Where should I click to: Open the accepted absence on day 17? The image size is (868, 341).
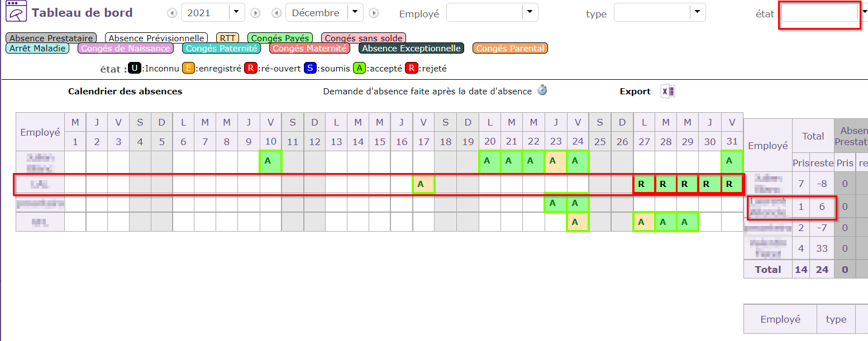423,184
